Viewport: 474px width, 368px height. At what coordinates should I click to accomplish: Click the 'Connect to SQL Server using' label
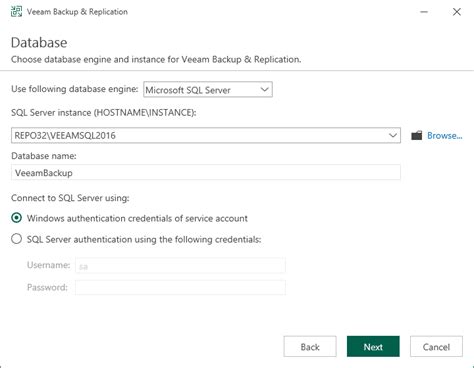70,198
